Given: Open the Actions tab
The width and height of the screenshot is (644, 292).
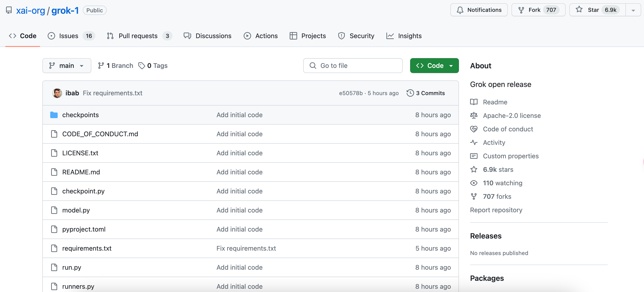Looking at the screenshot, I should pyautogui.click(x=261, y=36).
